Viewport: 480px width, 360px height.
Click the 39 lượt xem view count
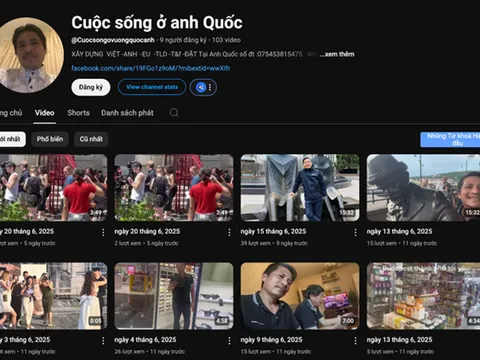click(256, 243)
